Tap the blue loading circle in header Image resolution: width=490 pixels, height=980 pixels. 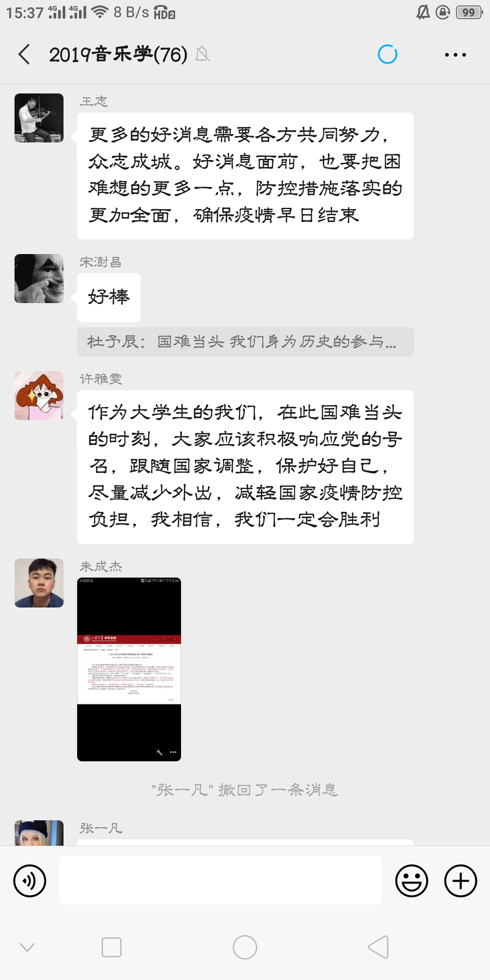point(387,54)
